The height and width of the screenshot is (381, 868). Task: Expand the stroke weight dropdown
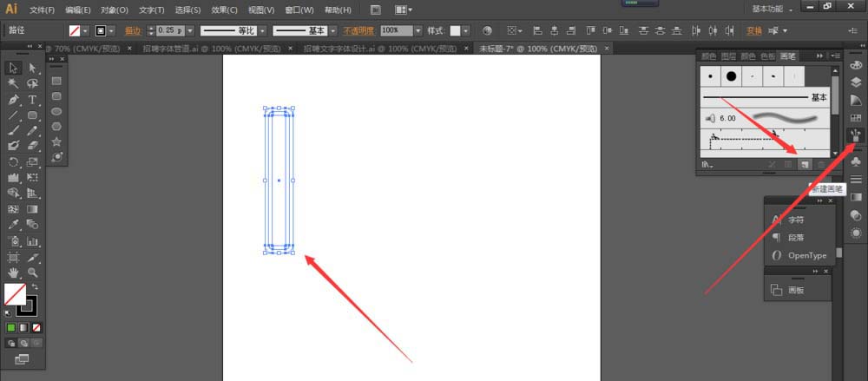click(190, 30)
